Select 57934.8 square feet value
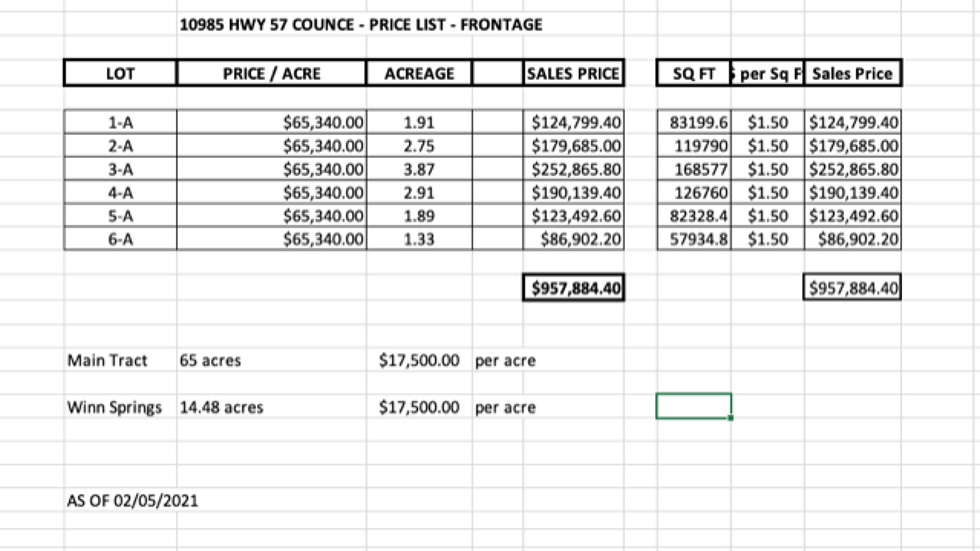The width and height of the screenshot is (980, 551). pyautogui.click(x=698, y=239)
